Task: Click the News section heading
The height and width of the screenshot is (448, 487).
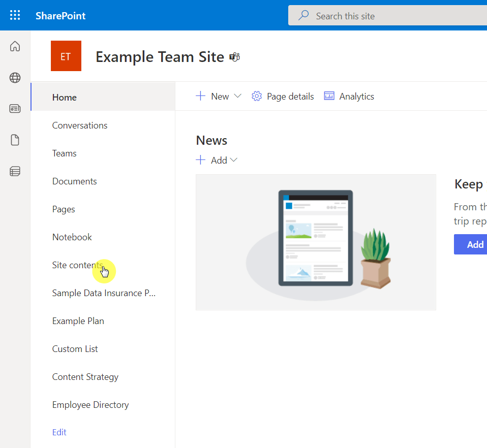Action: coord(211,141)
